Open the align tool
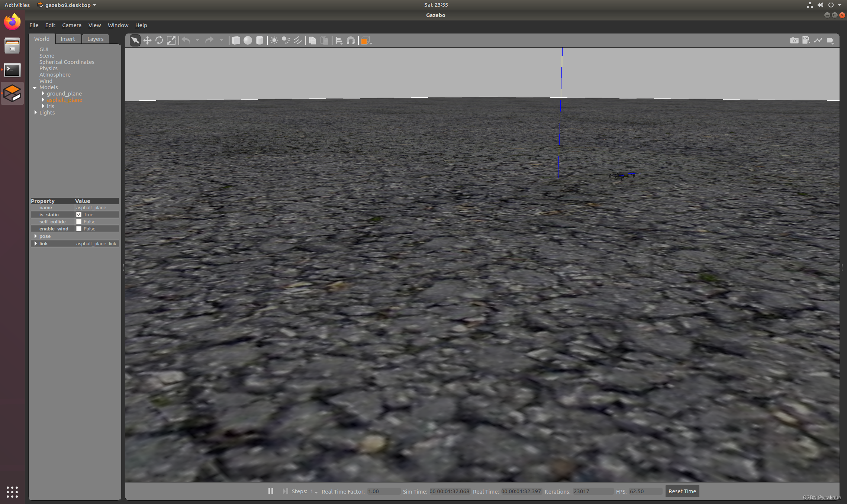Viewport: 847px width, 504px height. click(339, 41)
